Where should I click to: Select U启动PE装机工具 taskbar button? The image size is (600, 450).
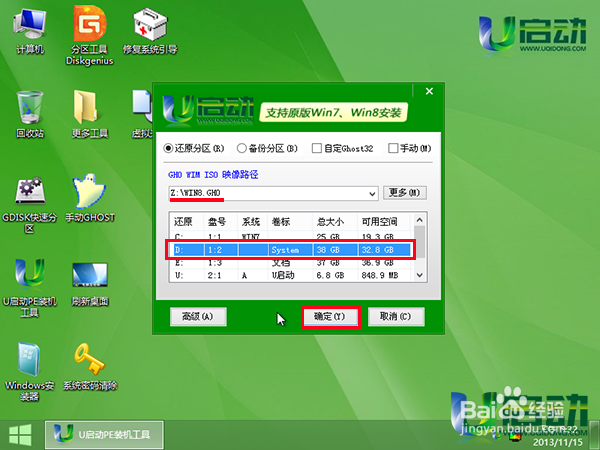104,435
